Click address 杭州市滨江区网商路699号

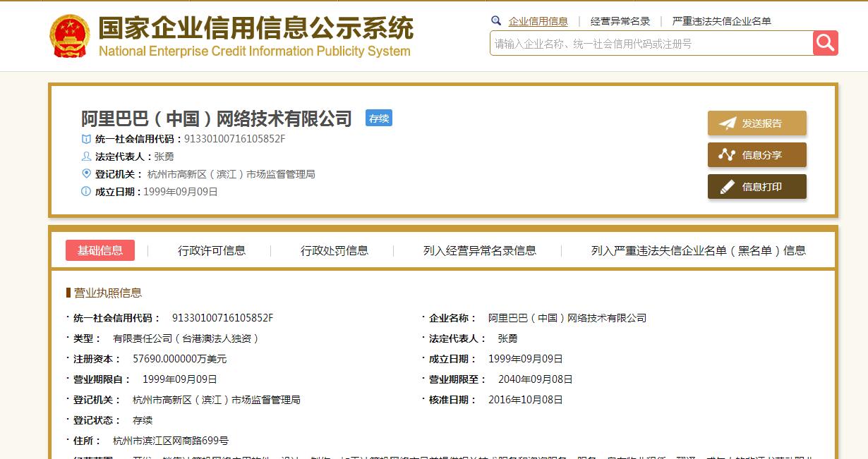pos(171,441)
